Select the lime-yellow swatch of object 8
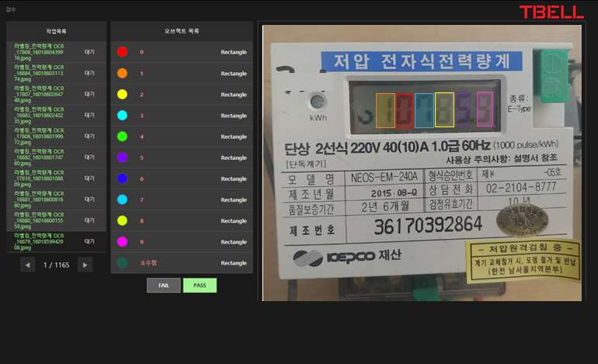Viewport: 598px width, 364px height. click(x=123, y=220)
